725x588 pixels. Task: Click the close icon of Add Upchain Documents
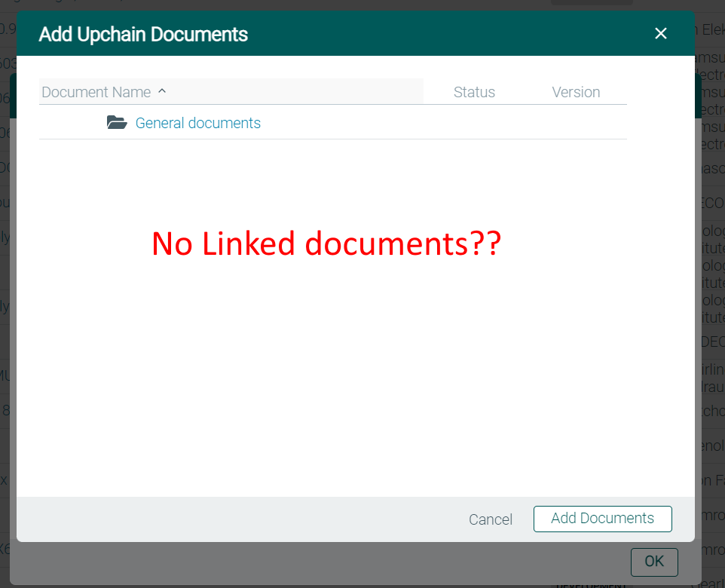(x=661, y=33)
